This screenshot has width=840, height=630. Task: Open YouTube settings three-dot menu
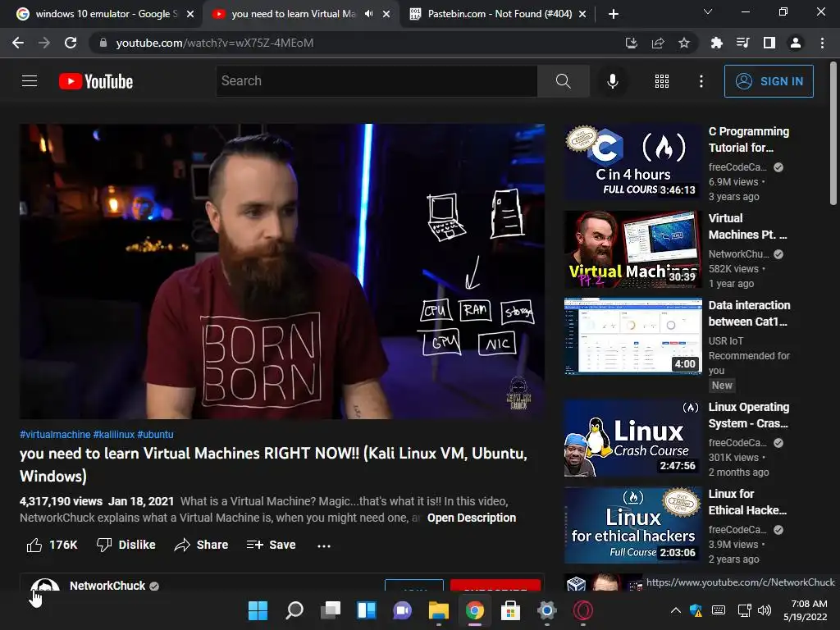point(701,81)
